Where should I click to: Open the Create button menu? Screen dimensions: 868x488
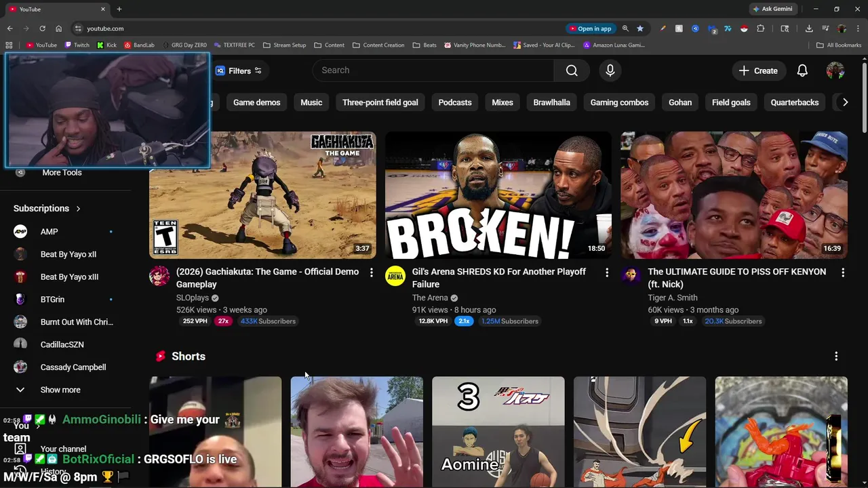pos(758,70)
